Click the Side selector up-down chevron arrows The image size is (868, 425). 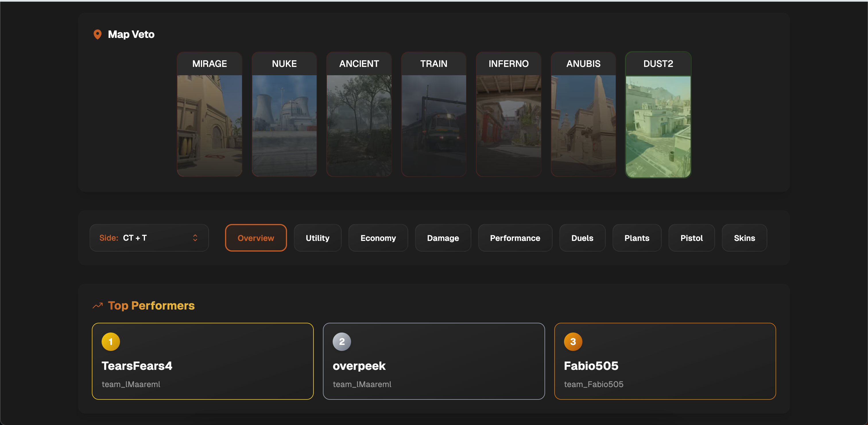(x=195, y=237)
